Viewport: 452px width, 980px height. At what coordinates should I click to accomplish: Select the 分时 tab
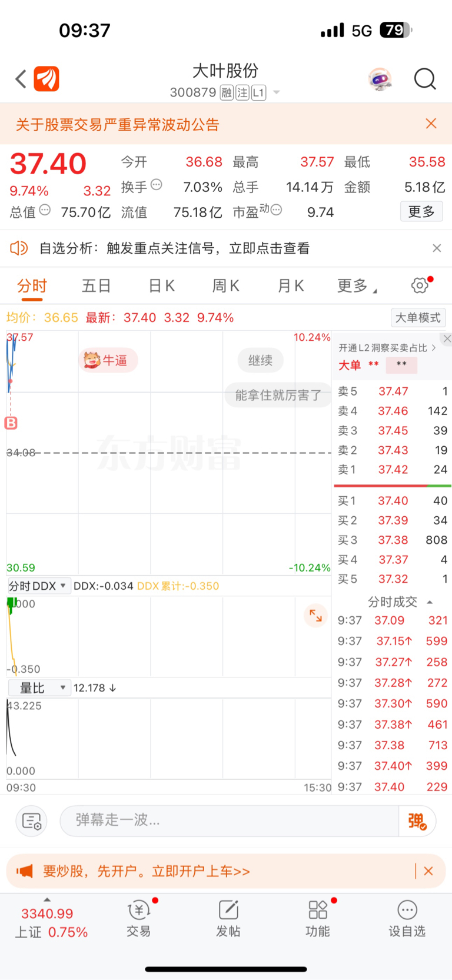(32, 286)
